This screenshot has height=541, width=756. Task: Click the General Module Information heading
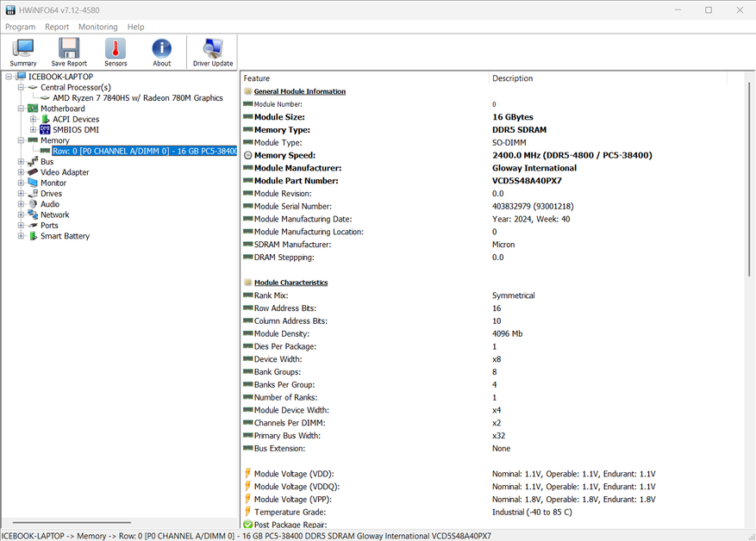(300, 91)
